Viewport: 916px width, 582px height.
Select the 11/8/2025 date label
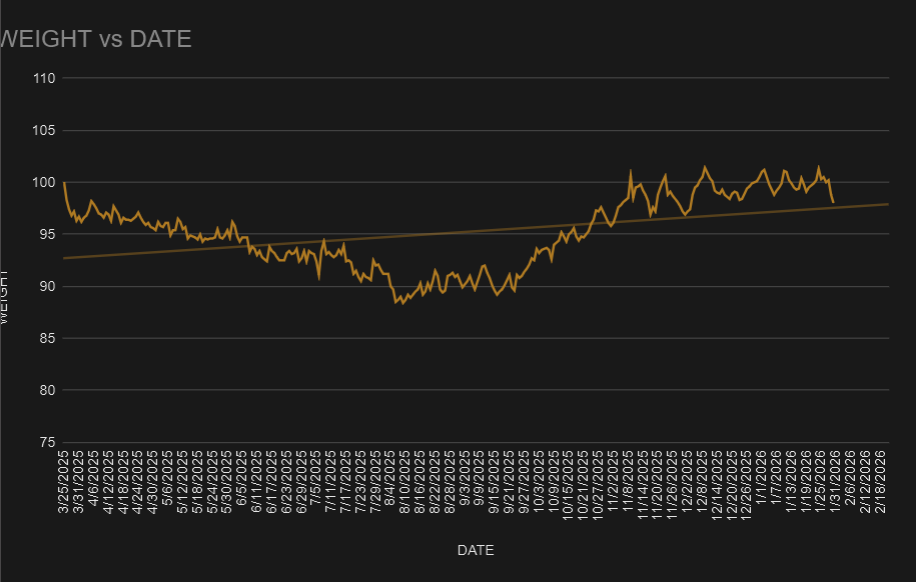click(628, 481)
